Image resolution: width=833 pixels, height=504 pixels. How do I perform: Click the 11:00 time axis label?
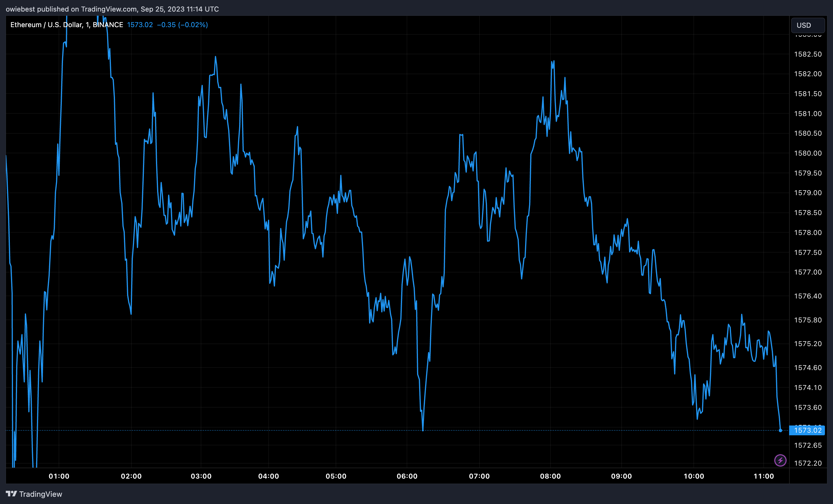(764, 476)
